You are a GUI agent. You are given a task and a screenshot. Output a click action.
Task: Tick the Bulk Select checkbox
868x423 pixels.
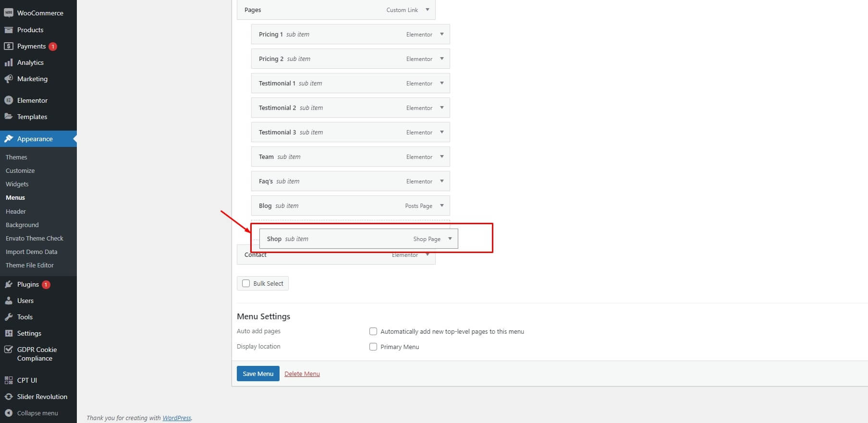[x=246, y=283]
